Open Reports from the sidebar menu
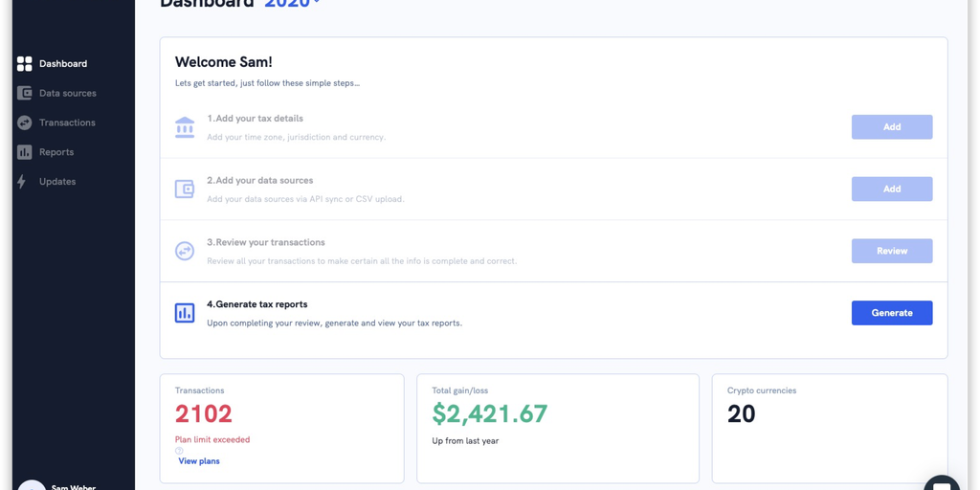This screenshot has width=980, height=490. pos(56,152)
